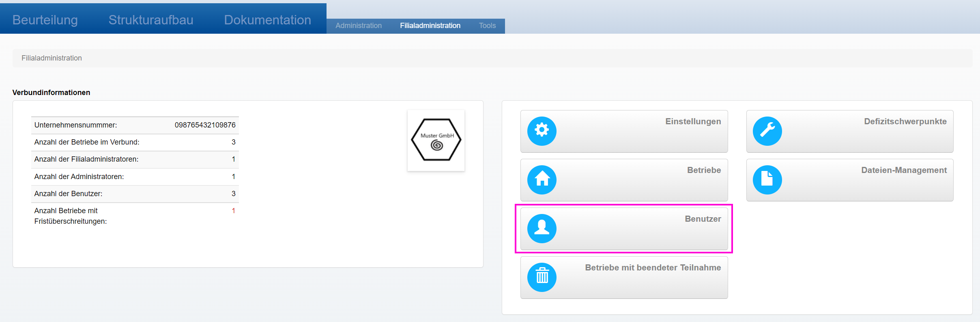Click the gear icon for Einstellungen
The width and height of the screenshot is (980, 322).
click(x=542, y=131)
